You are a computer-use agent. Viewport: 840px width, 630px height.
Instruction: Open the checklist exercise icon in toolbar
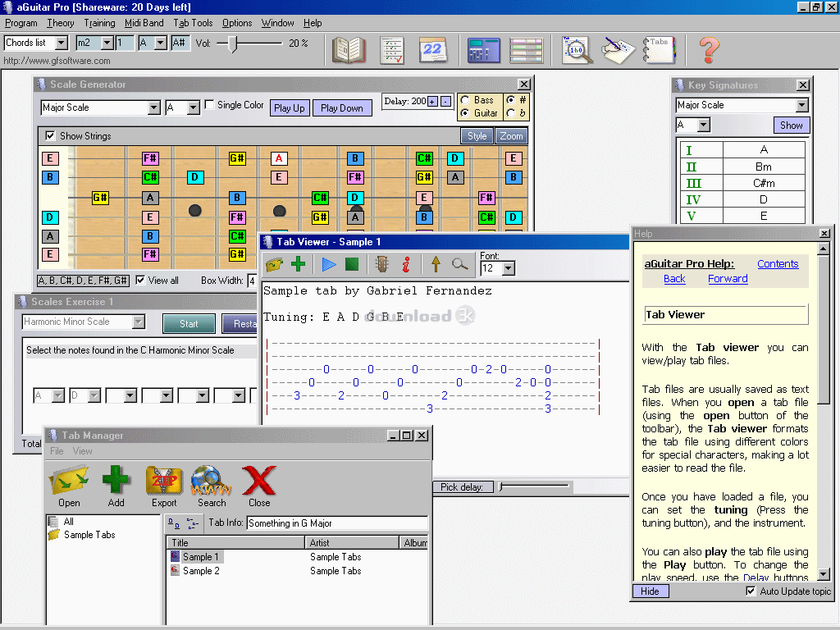[x=391, y=50]
